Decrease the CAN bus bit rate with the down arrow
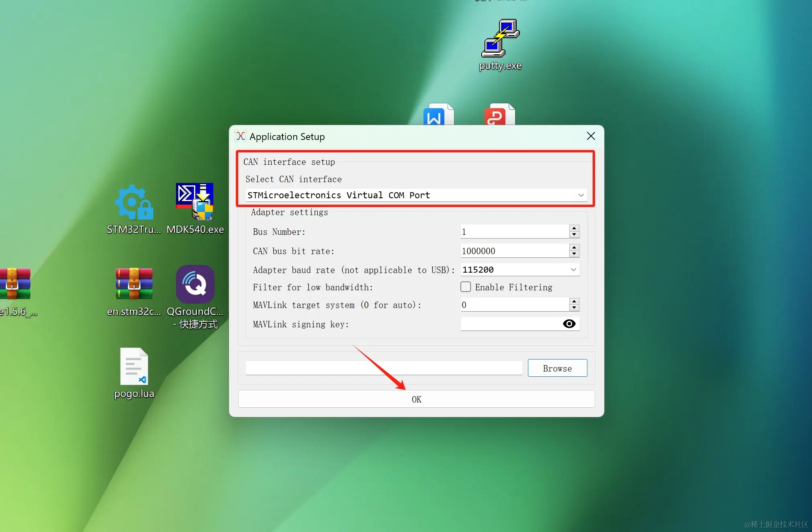Screen dimensions: 812x532 (x=574, y=254)
